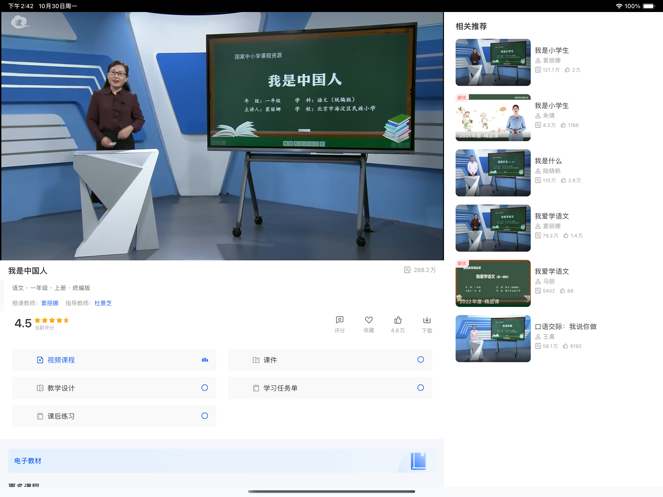Tap the 评分 rating icon
The width and height of the screenshot is (663, 497).
point(339,320)
